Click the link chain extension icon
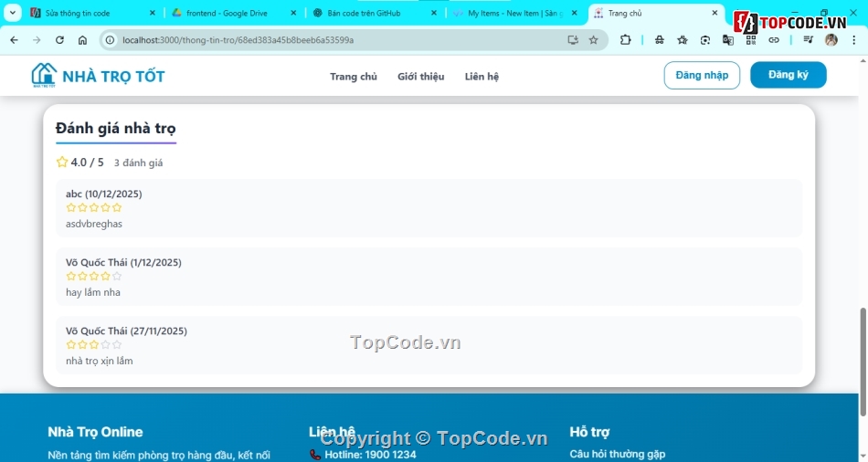The height and width of the screenshot is (462, 868). pos(774,40)
